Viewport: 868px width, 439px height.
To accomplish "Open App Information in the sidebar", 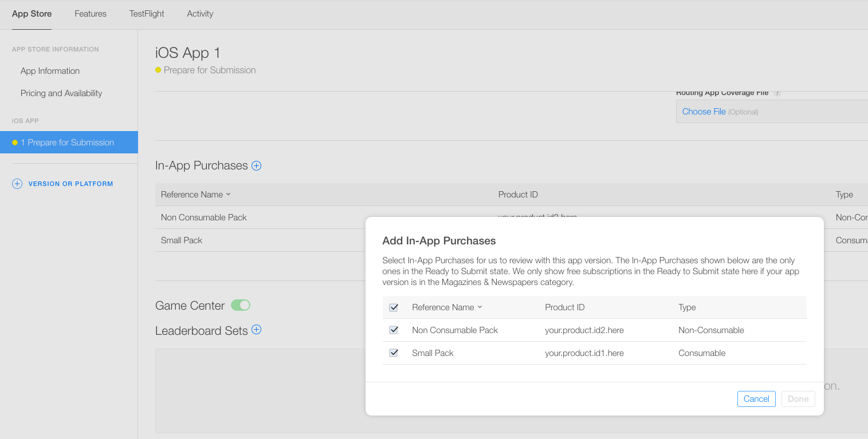I will pyautogui.click(x=50, y=70).
